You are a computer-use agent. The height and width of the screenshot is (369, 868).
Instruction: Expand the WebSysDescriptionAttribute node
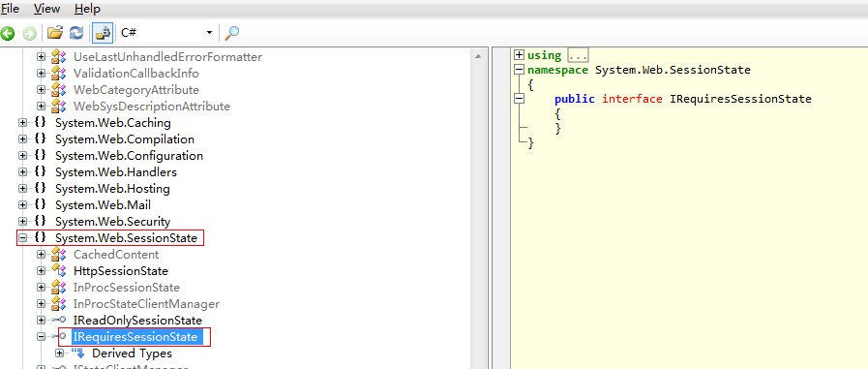click(x=41, y=106)
